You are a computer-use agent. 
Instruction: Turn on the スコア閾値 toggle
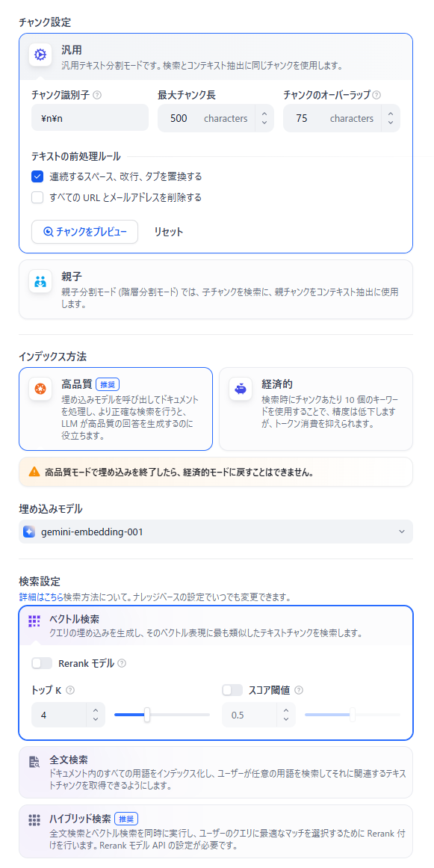[232, 690]
